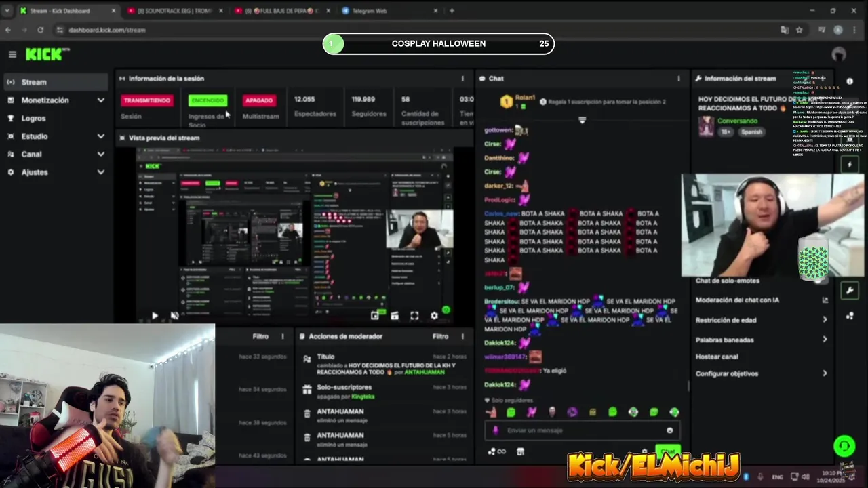Click the 18+ stream tag
This screenshot has height=488, width=868.
(726, 131)
